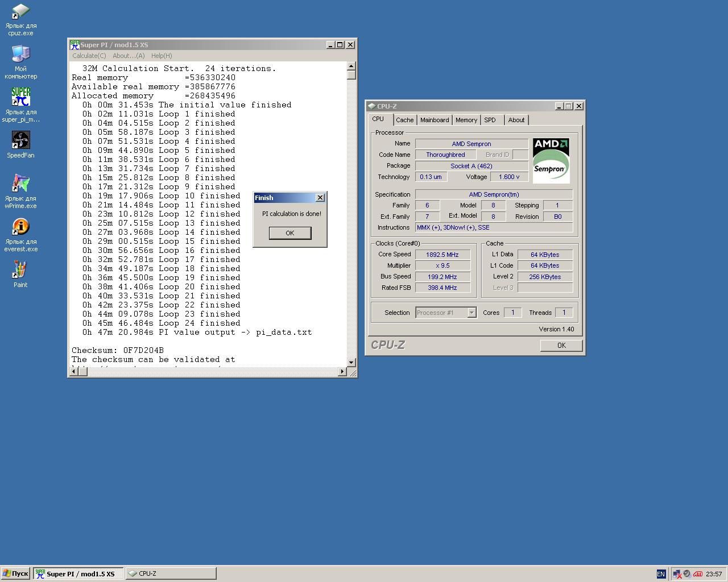
Task: Click OK button in CPU-Z window
Action: 561,346
